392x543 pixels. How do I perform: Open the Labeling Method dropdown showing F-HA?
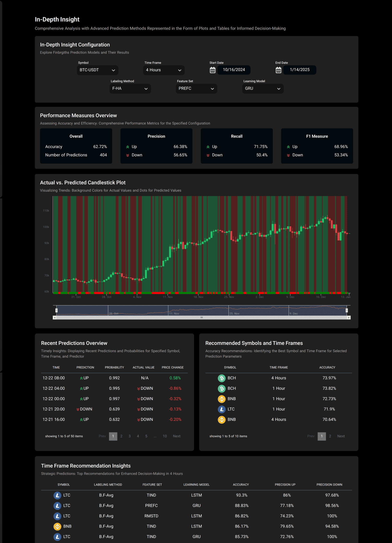130,88
